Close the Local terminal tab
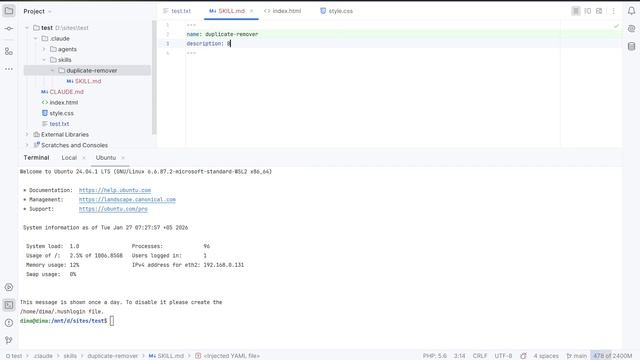The width and height of the screenshot is (640, 360). [84, 158]
